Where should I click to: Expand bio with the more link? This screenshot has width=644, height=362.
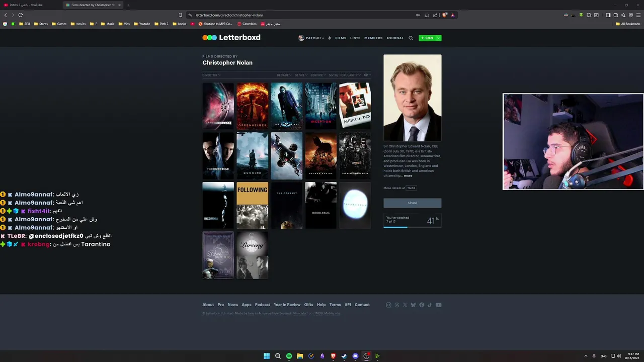(x=408, y=176)
